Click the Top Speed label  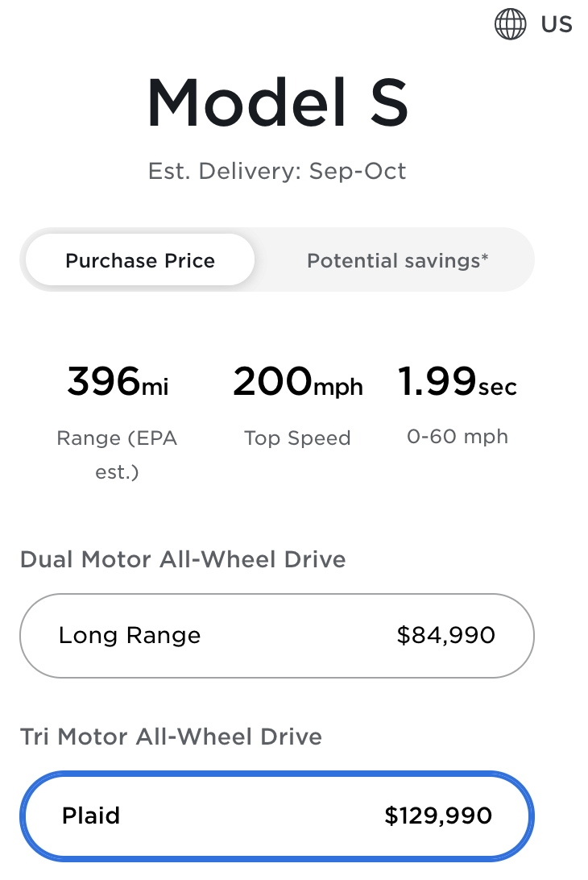[x=297, y=438]
